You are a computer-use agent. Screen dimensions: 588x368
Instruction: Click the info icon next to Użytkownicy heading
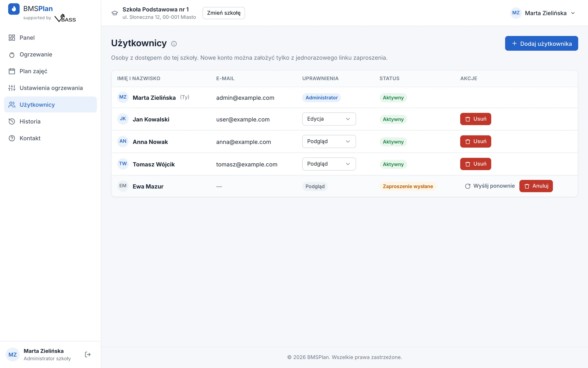tap(174, 44)
